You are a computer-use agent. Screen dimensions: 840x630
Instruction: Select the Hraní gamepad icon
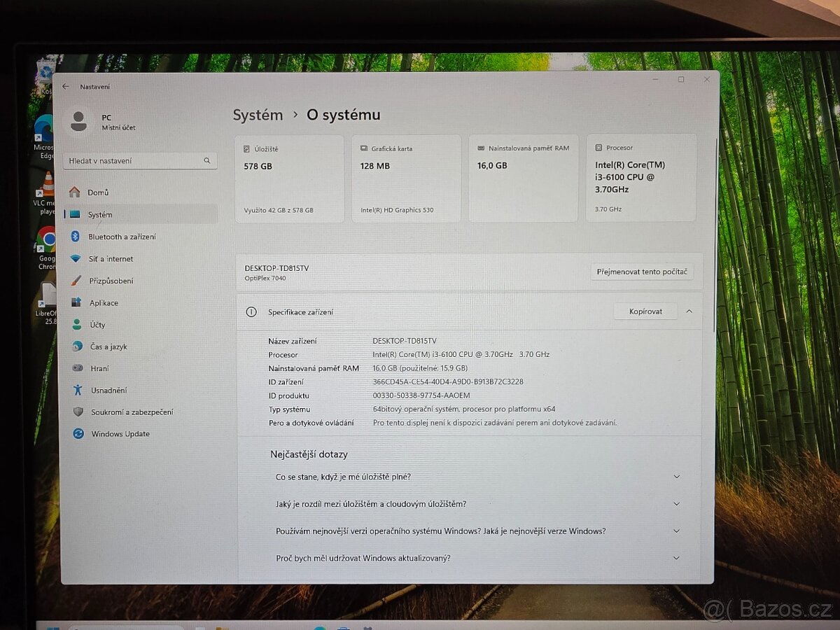(78, 368)
